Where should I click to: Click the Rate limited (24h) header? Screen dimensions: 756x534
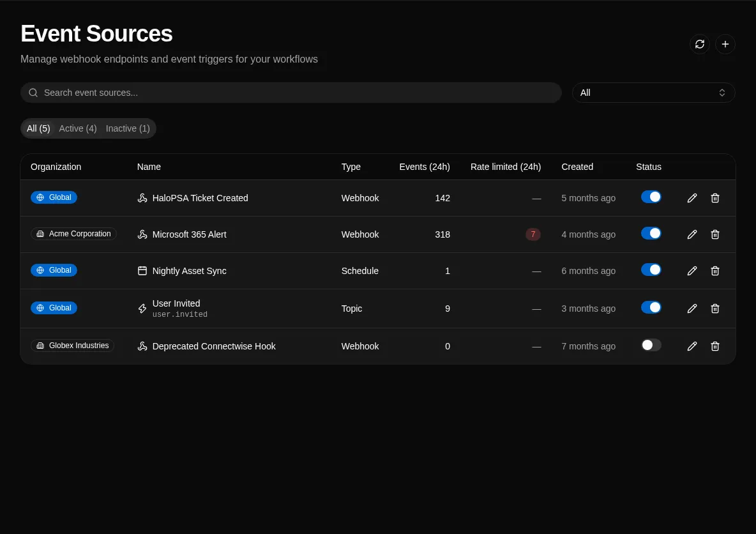[506, 167]
